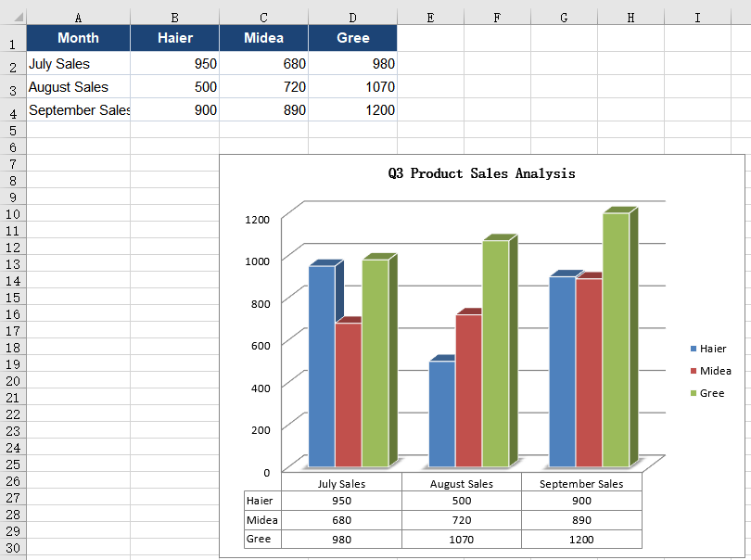Select row 3 header

(13, 87)
